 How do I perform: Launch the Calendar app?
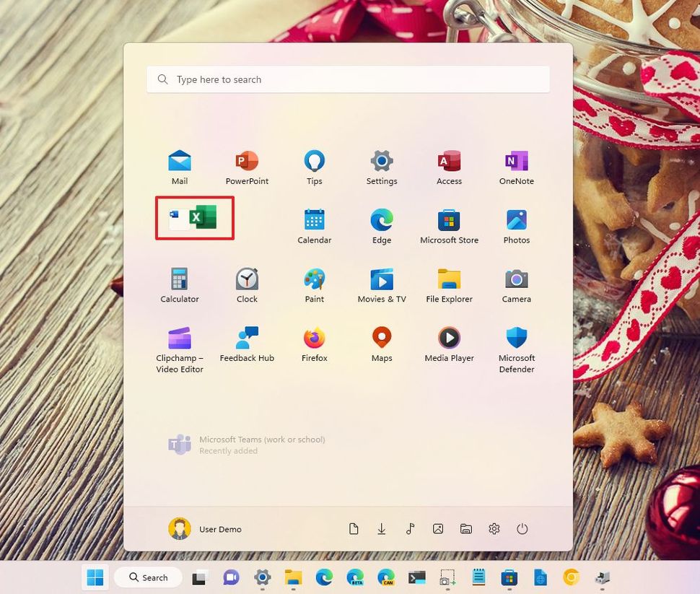(x=314, y=220)
